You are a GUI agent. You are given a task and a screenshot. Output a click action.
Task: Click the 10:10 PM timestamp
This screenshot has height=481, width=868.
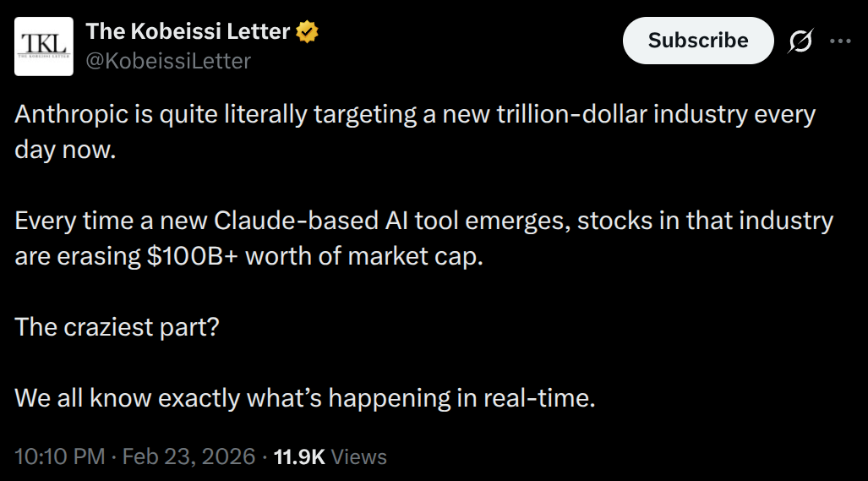[x=59, y=457]
